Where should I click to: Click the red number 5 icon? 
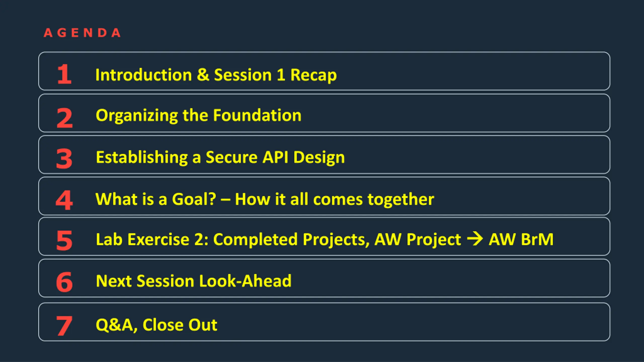(x=64, y=241)
